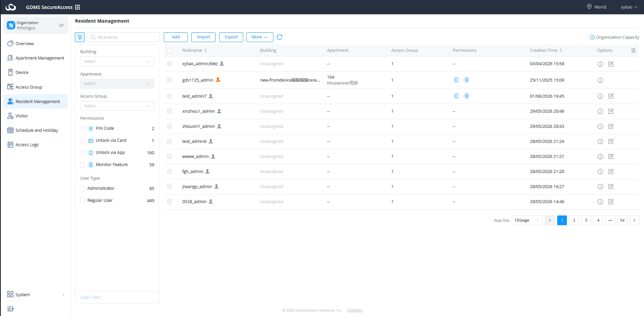Expand the More actions dropdown
This screenshot has height=316, width=644.
(260, 37)
